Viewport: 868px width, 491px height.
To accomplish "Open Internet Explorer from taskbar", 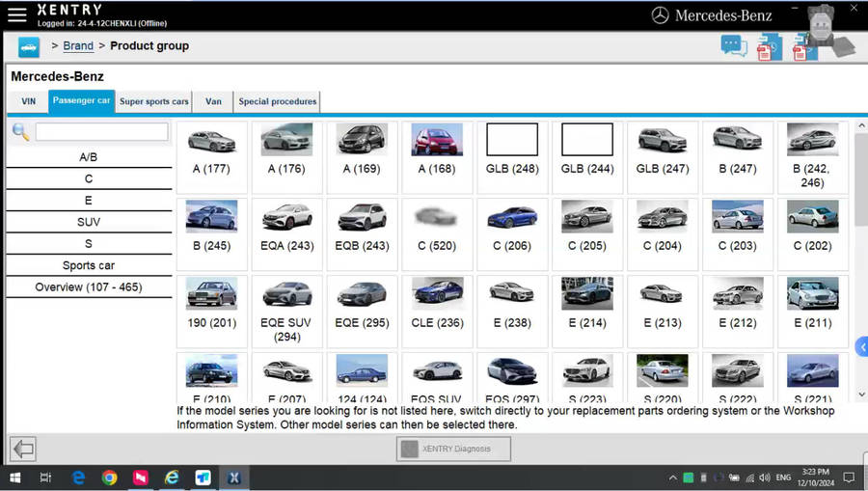I will coord(172,477).
